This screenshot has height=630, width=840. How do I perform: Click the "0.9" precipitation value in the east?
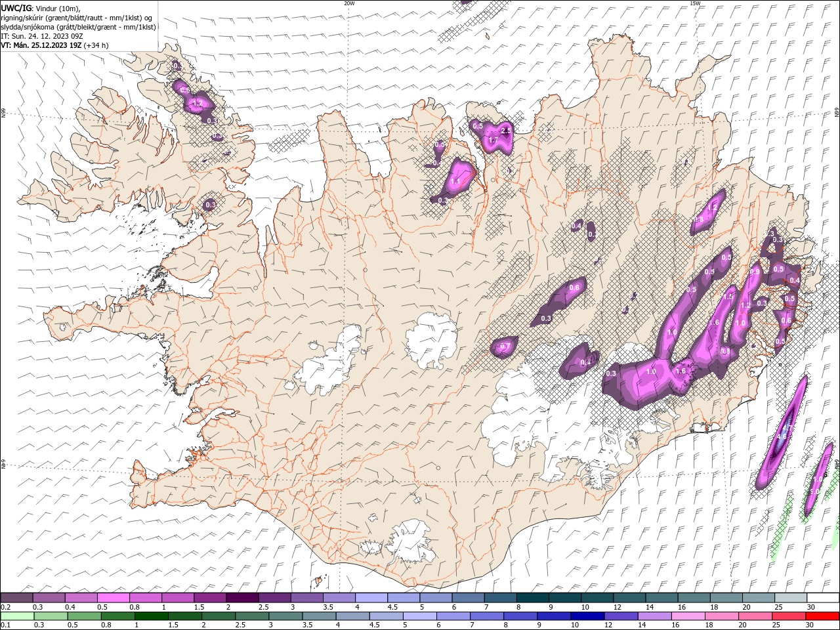[755, 272]
